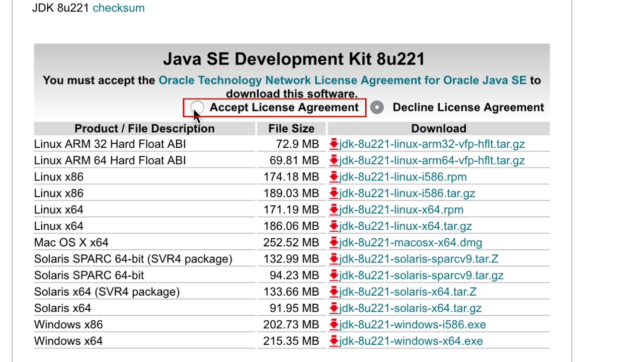Open the JDK 8u221 checksum link
Viewport: 644px width, 362px height.
[118, 8]
